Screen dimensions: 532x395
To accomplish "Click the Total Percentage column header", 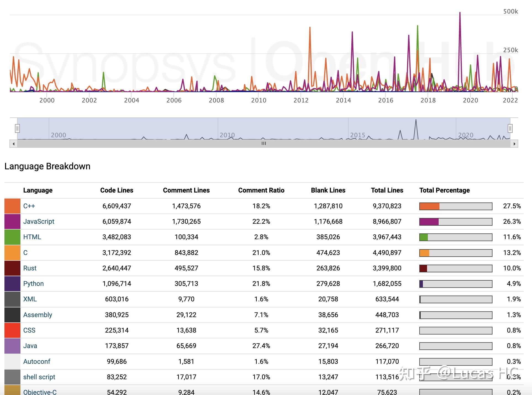I will (444, 190).
